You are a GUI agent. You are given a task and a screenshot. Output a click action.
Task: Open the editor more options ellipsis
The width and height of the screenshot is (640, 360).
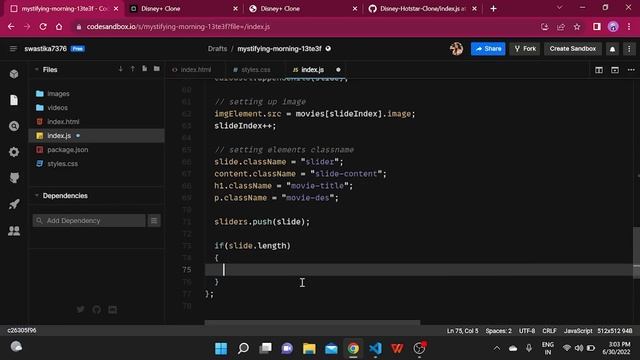pos(631,70)
